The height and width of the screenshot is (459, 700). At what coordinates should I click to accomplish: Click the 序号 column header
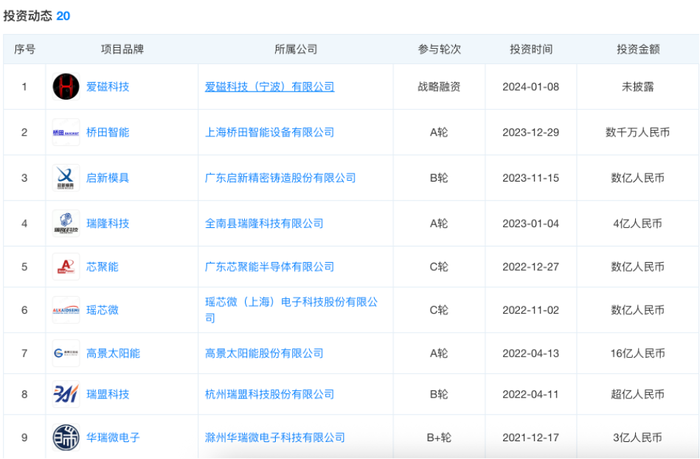pyautogui.click(x=25, y=49)
